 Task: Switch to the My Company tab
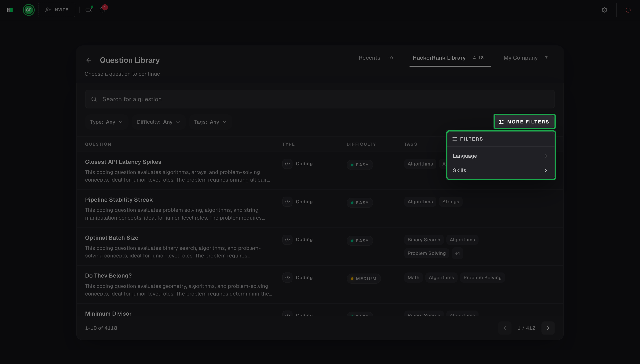pos(526,58)
